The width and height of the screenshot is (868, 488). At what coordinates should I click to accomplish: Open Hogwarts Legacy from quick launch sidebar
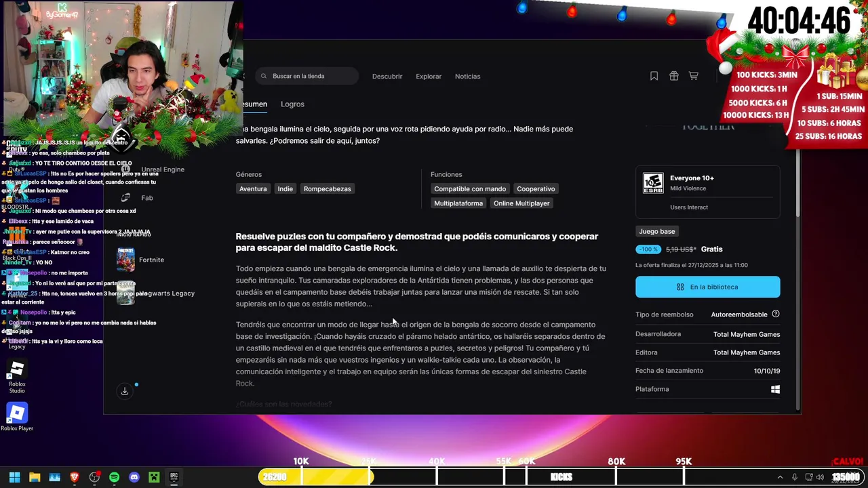pyautogui.click(x=155, y=293)
